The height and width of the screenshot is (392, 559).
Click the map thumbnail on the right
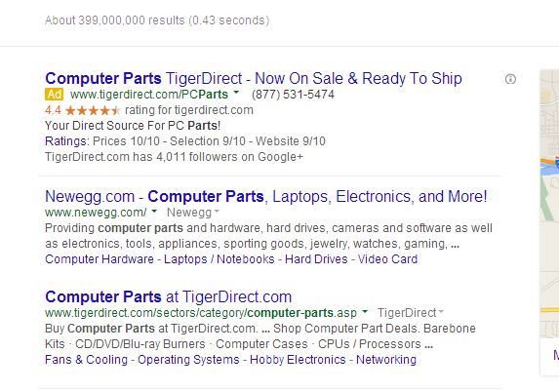pos(549,203)
